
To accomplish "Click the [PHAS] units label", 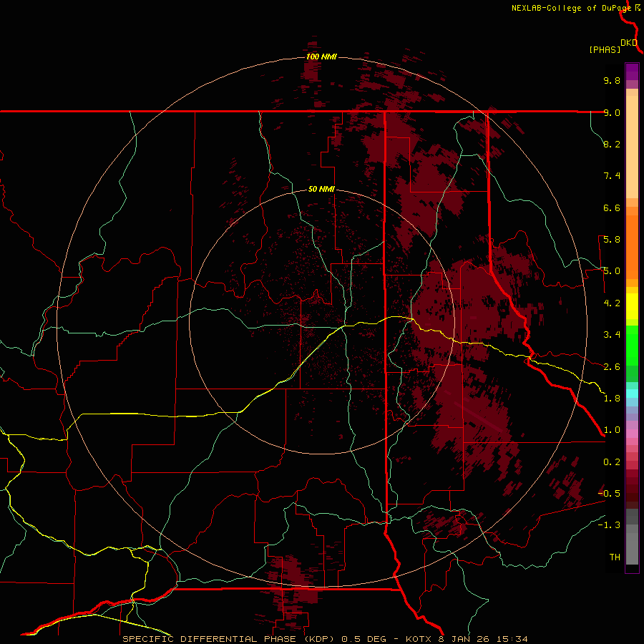I will (605, 49).
